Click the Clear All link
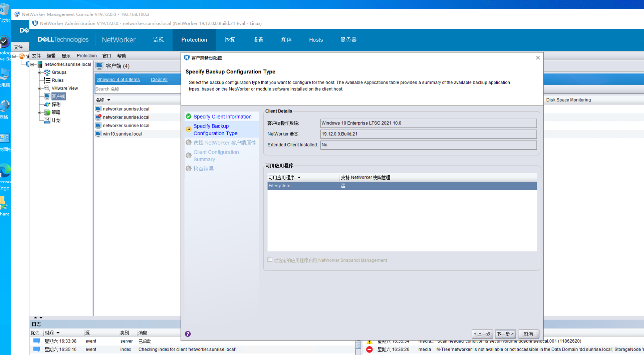The height and width of the screenshot is (355, 644). click(159, 80)
